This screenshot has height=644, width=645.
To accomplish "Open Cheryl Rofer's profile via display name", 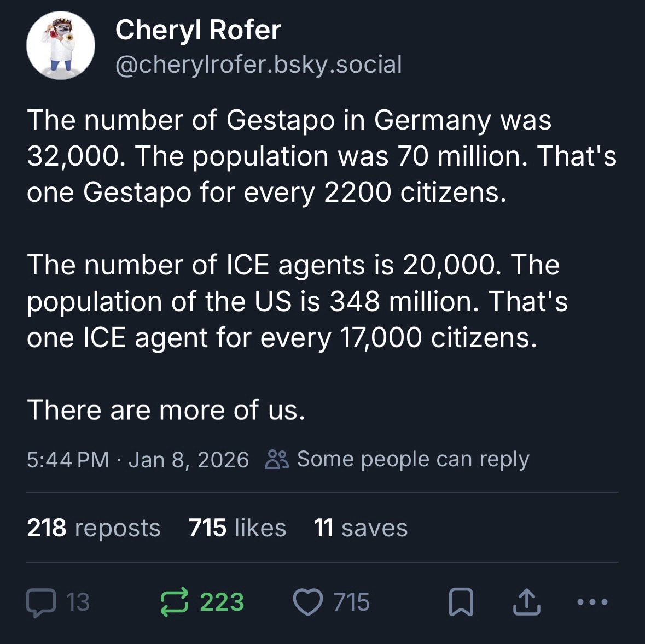I will (x=198, y=30).
